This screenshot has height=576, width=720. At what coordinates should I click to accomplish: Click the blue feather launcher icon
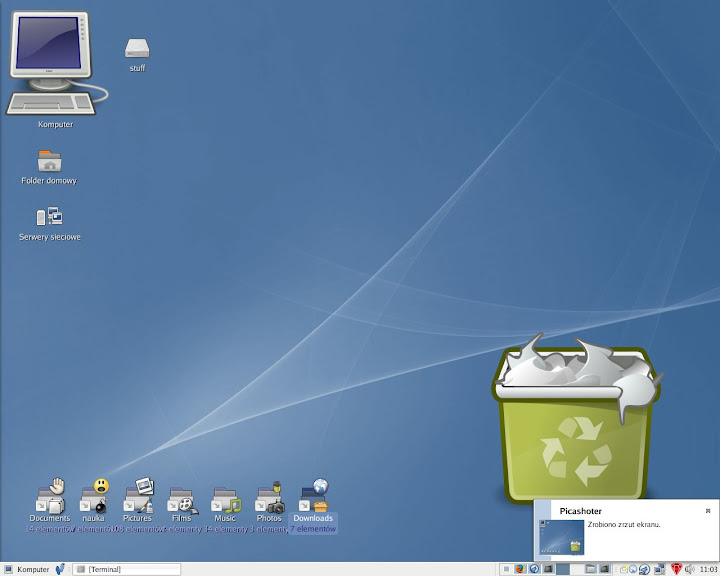pyautogui.click(x=60, y=570)
